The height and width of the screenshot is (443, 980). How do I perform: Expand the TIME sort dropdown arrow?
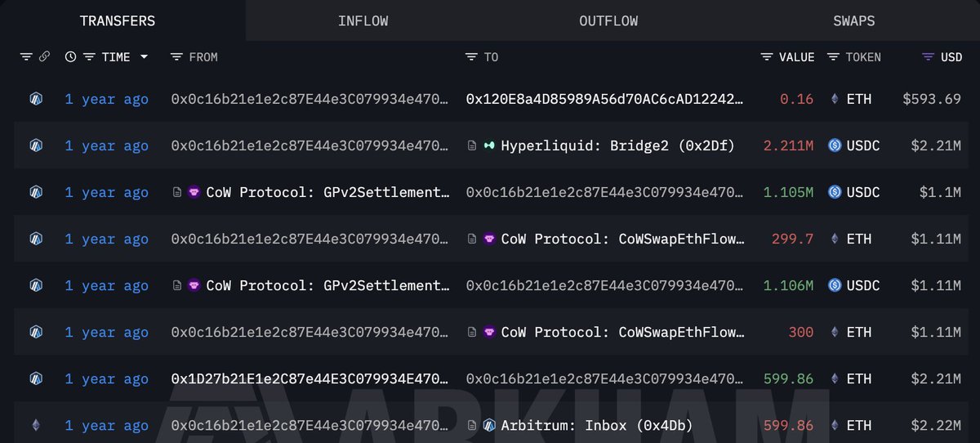[x=145, y=57]
